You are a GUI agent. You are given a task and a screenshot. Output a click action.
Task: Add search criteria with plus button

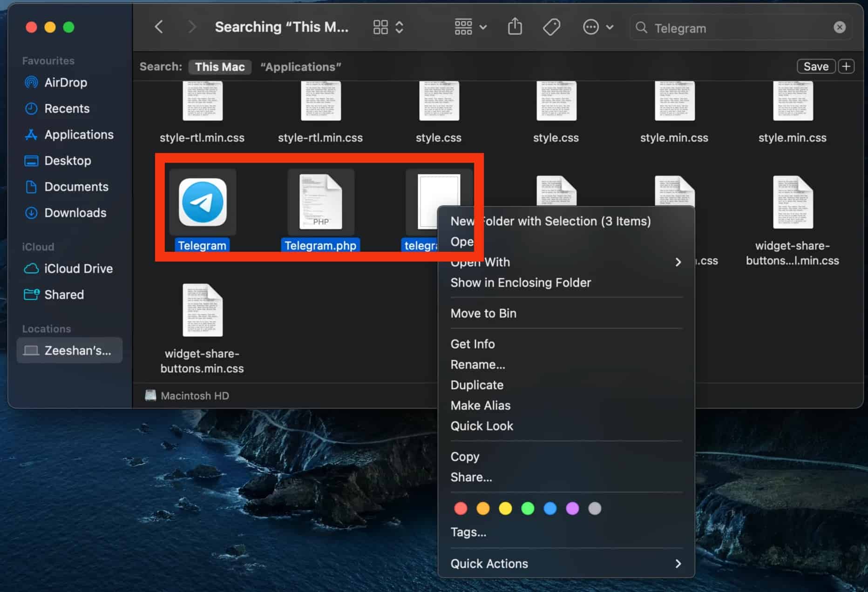(x=846, y=66)
